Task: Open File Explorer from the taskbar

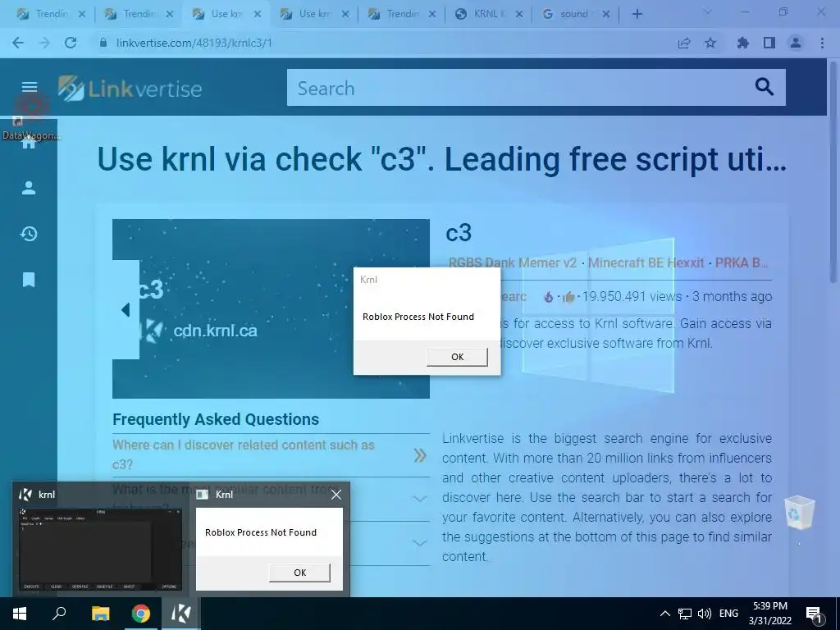Action: click(100, 614)
